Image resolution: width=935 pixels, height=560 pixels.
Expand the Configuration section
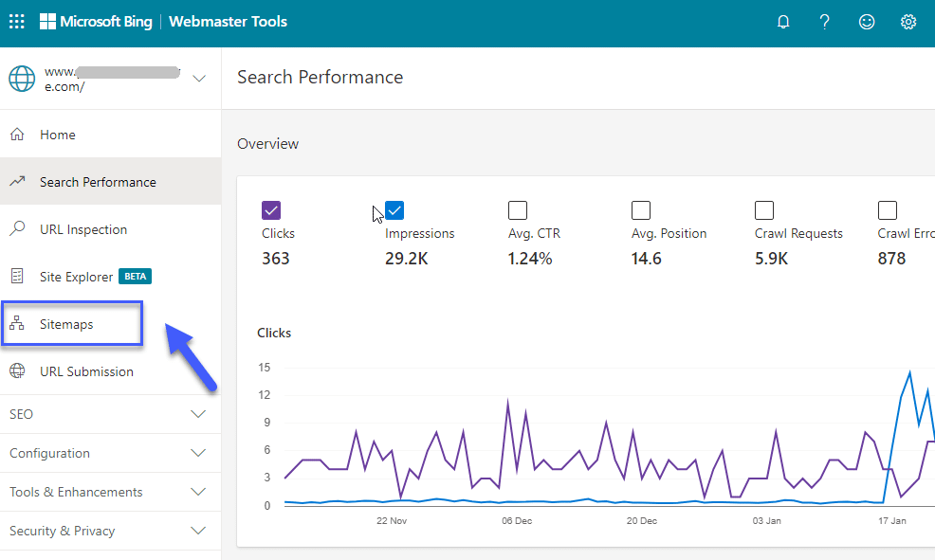(198, 453)
